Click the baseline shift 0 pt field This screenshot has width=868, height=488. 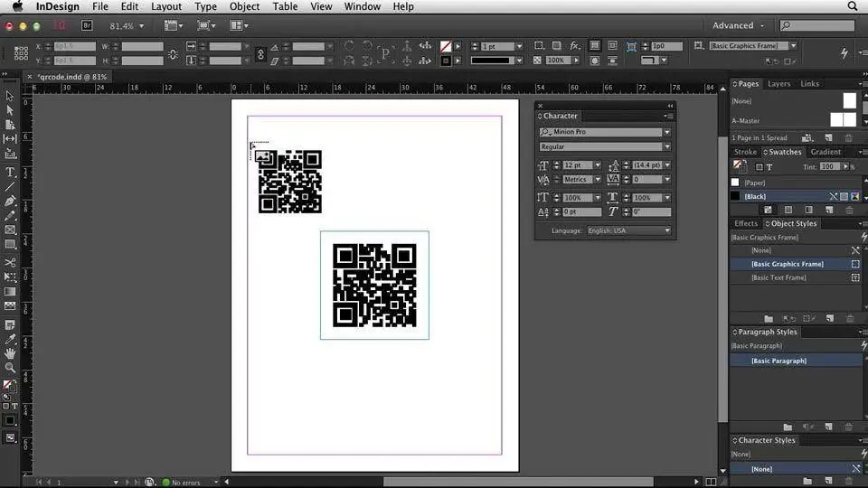tap(581, 211)
